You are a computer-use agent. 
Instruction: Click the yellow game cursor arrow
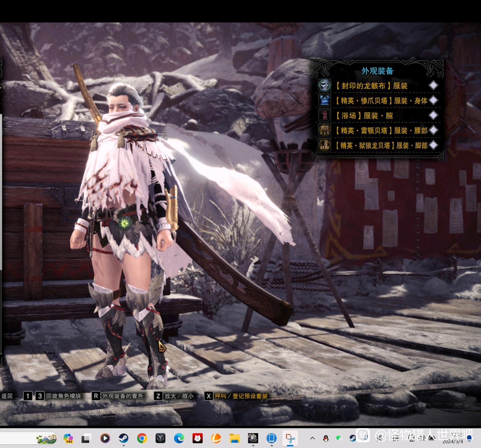(x=162, y=346)
